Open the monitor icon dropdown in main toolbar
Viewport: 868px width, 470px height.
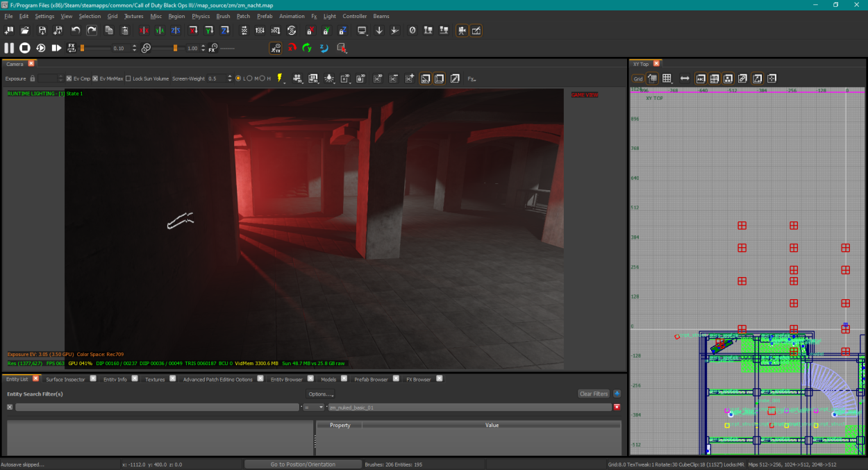tap(362, 31)
